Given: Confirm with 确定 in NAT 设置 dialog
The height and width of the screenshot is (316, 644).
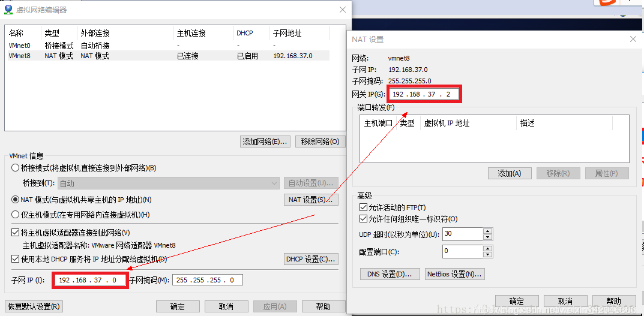Looking at the screenshot, I should point(517,301).
